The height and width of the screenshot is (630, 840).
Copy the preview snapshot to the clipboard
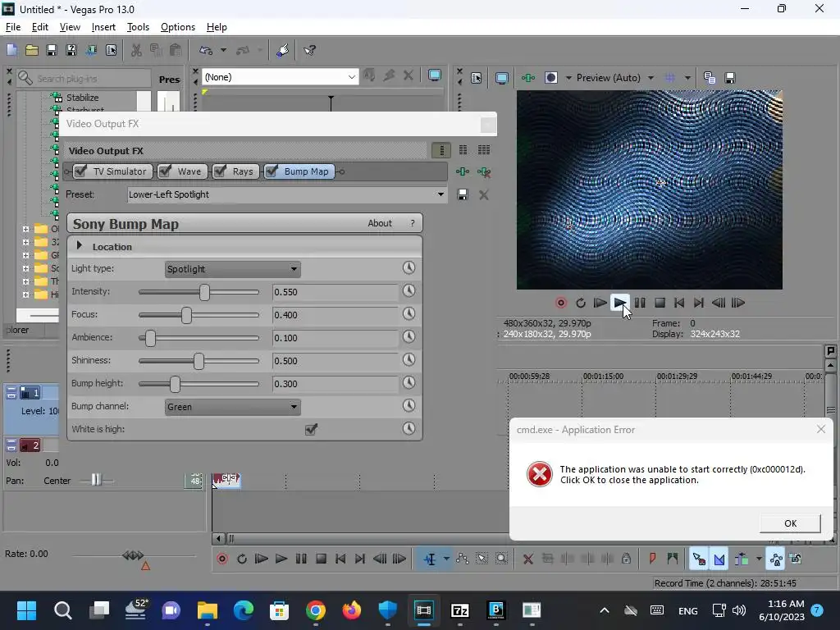click(710, 78)
